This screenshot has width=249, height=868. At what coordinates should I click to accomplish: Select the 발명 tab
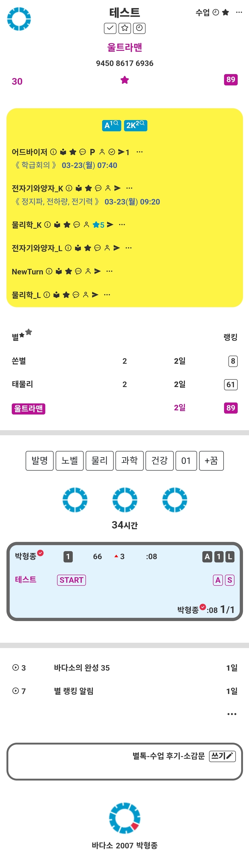pyautogui.click(x=39, y=461)
